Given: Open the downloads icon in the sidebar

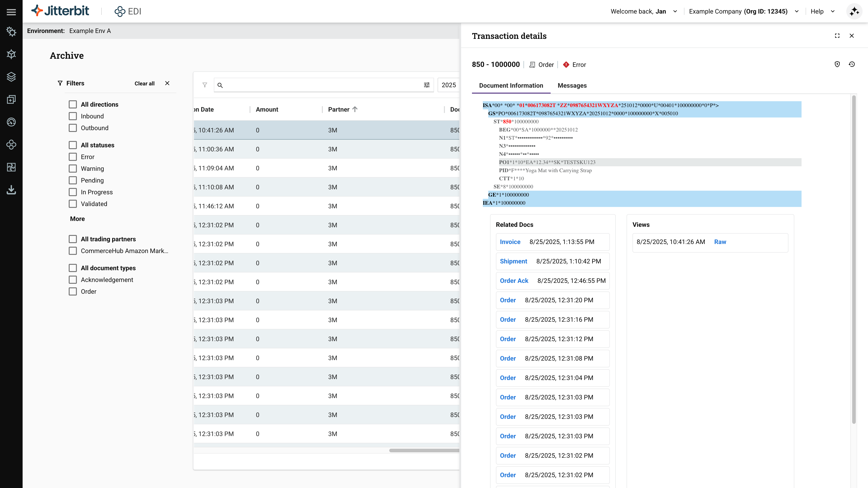Looking at the screenshot, I should point(11,190).
